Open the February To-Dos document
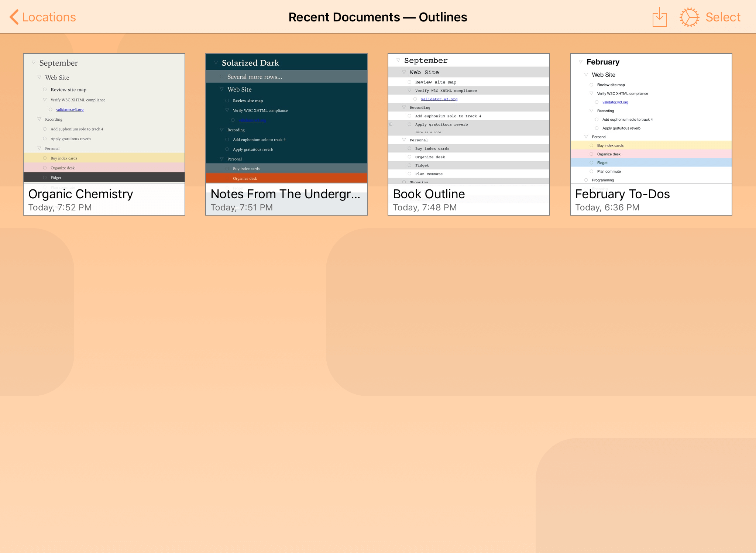 click(x=650, y=133)
